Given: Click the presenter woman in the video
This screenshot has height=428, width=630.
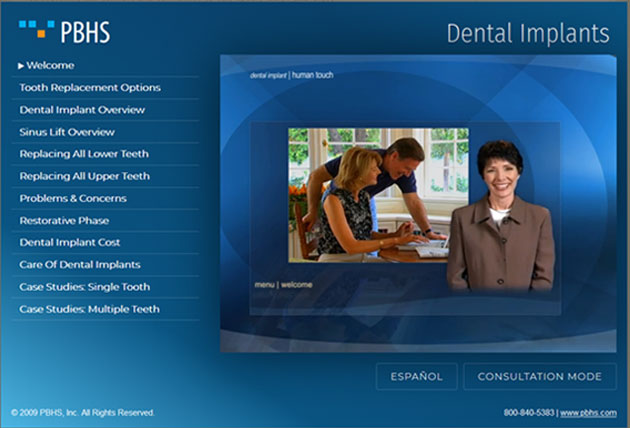Looking at the screenshot, I should click(x=499, y=220).
